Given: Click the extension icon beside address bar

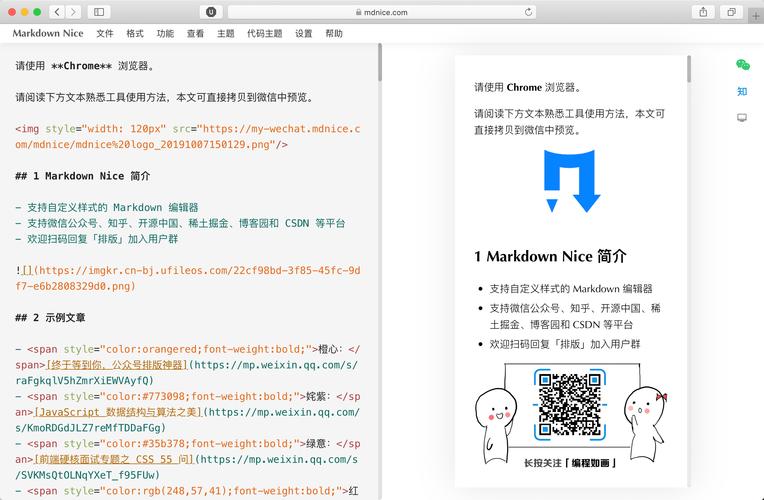Looking at the screenshot, I should click(211, 12).
